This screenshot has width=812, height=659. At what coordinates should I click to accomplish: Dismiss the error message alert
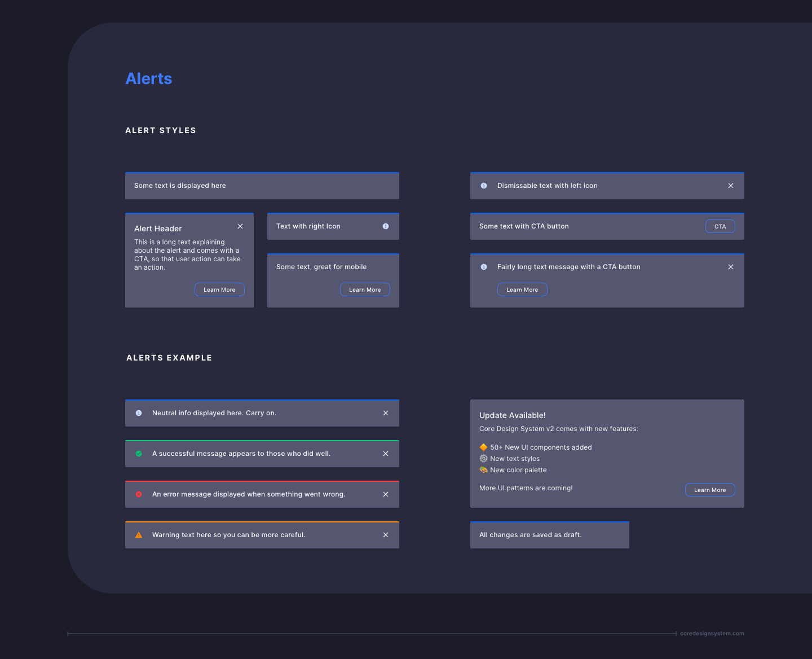(x=386, y=494)
